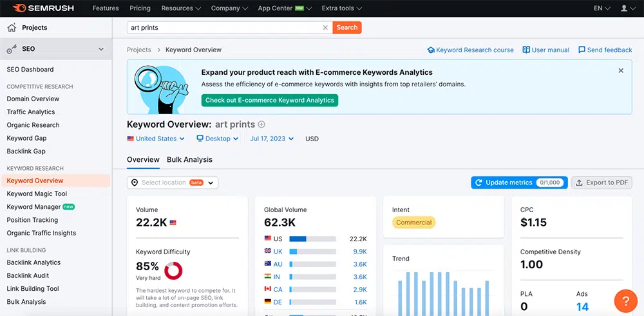Open the user account menu icon
This screenshot has height=316, width=644.
pyautogui.click(x=627, y=8)
